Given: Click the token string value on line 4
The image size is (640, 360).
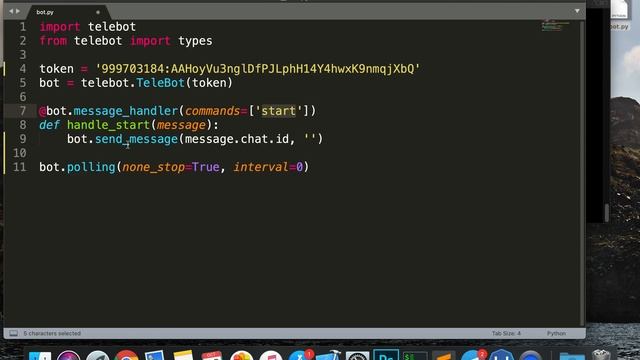Looking at the screenshot, I should pyautogui.click(x=258, y=69).
